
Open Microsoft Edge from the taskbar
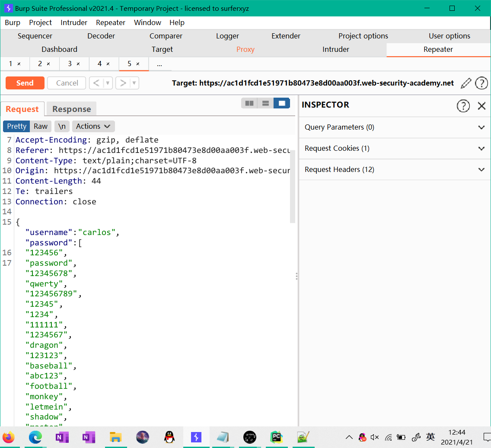coord(35,437)
